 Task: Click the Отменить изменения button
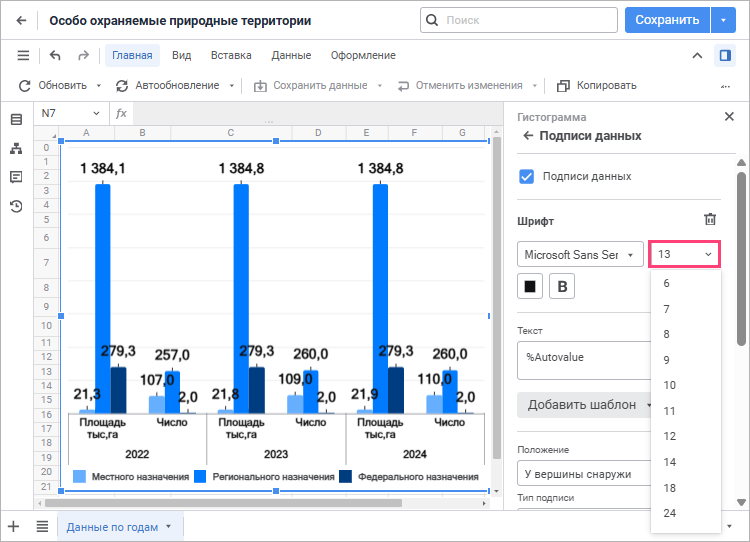point(461,86)
